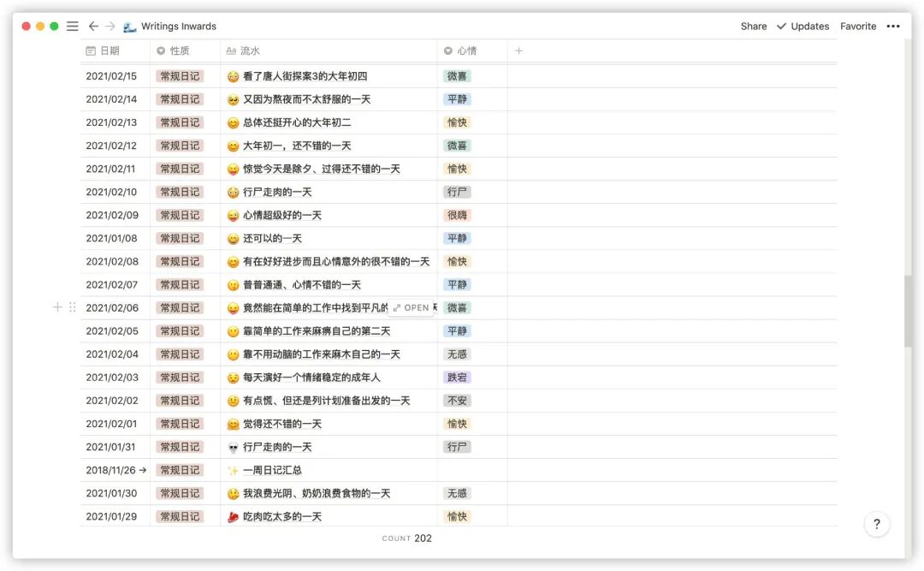Open the entry 普普通通、心情不错的一天

click(302, 284)
